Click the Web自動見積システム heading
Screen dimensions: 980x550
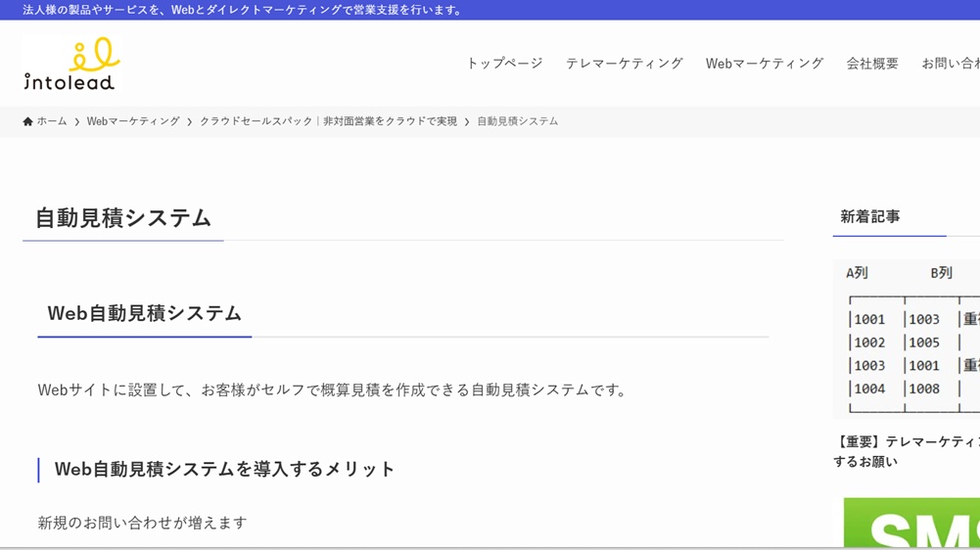pos(144,313)
